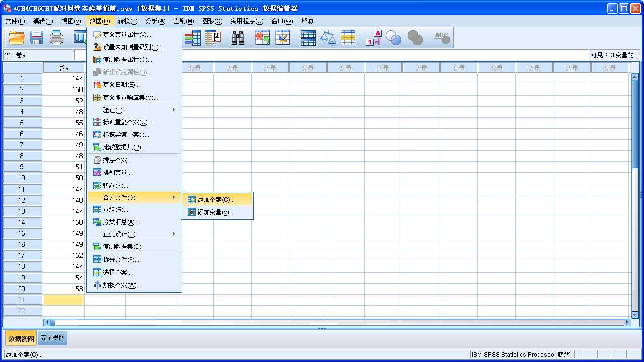Screen dimensions: 644x362
Task: Open the 视图 menu
Action: pyautogui.click(x=71, y=21)
